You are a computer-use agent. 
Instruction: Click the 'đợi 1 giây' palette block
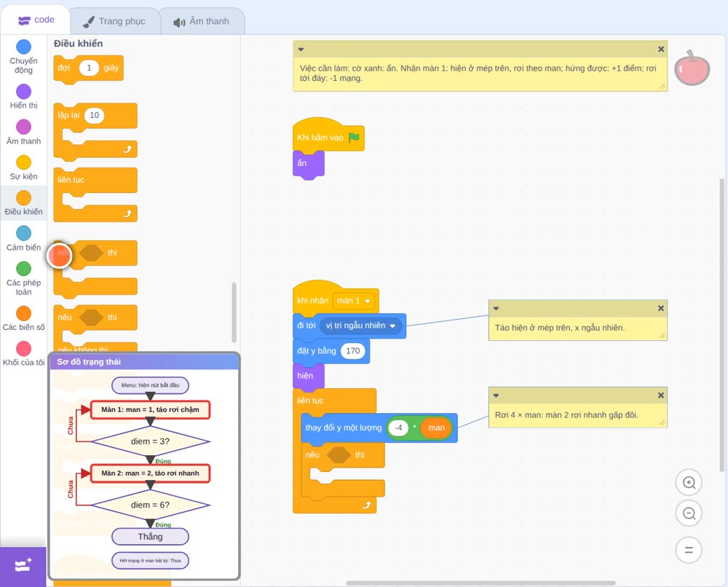(x=88, y=68)
